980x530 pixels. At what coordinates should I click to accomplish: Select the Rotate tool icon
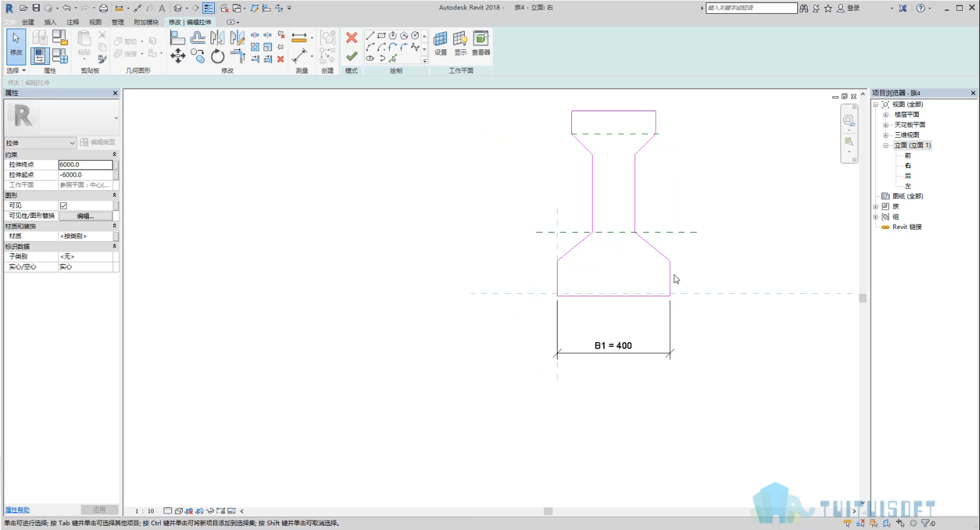[x=218, y=57]
